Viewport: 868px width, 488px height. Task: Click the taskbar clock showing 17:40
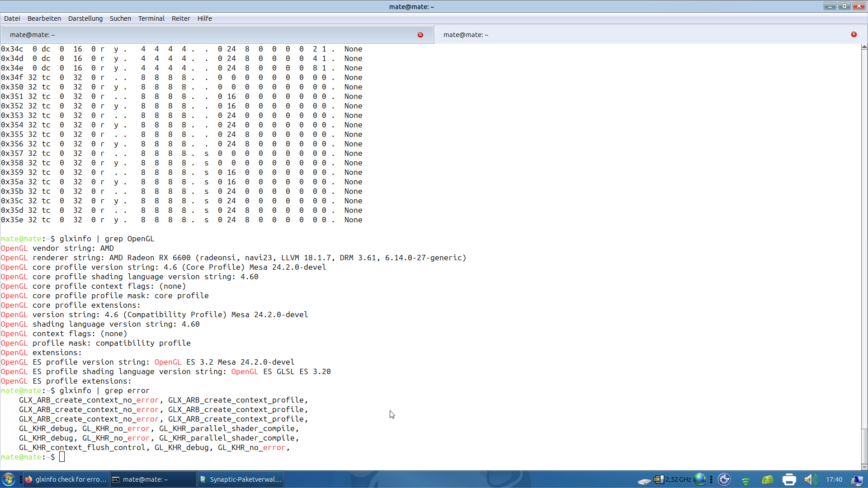coord(834,479)
